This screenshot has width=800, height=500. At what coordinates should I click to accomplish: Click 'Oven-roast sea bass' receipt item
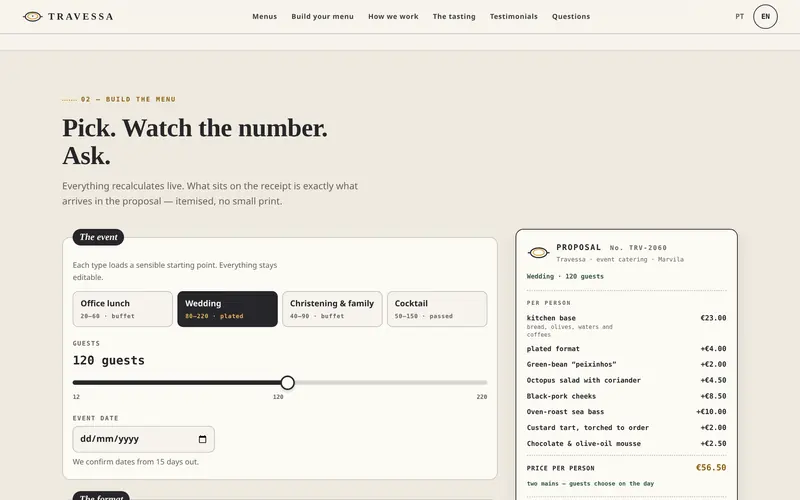coord(627,412)
